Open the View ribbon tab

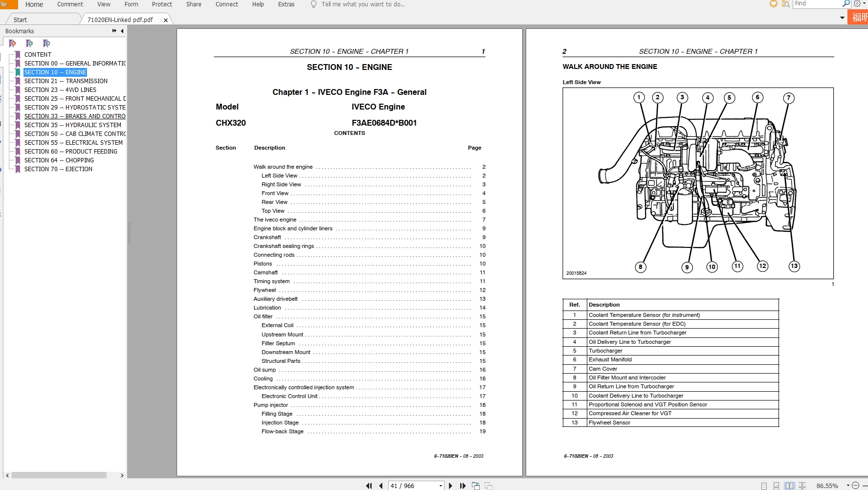[x=104, y=4]
